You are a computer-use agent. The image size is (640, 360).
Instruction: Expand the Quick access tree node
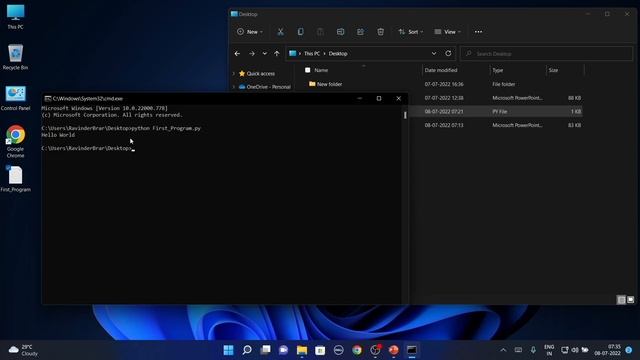tap(234, 74)
